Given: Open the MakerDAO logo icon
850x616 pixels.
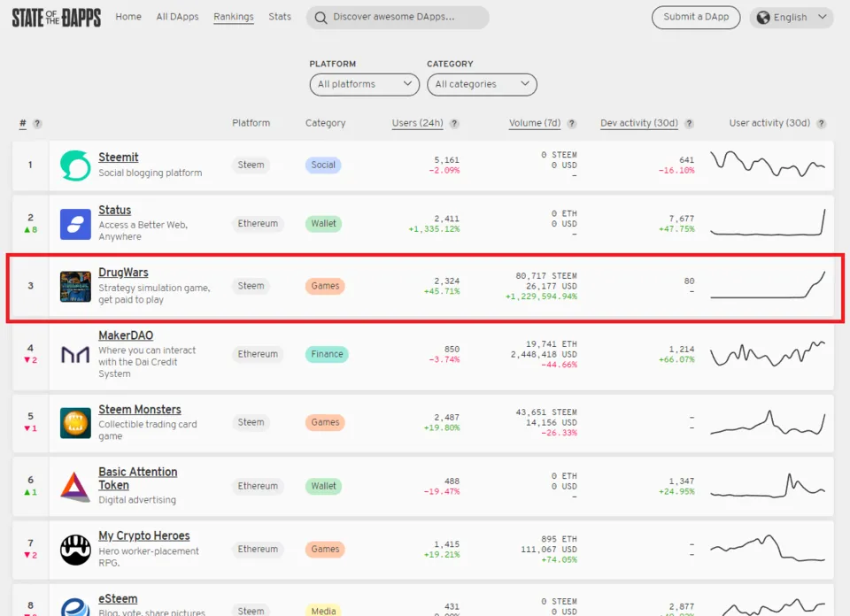Looking at the screenshot, I should coord(75,354).
